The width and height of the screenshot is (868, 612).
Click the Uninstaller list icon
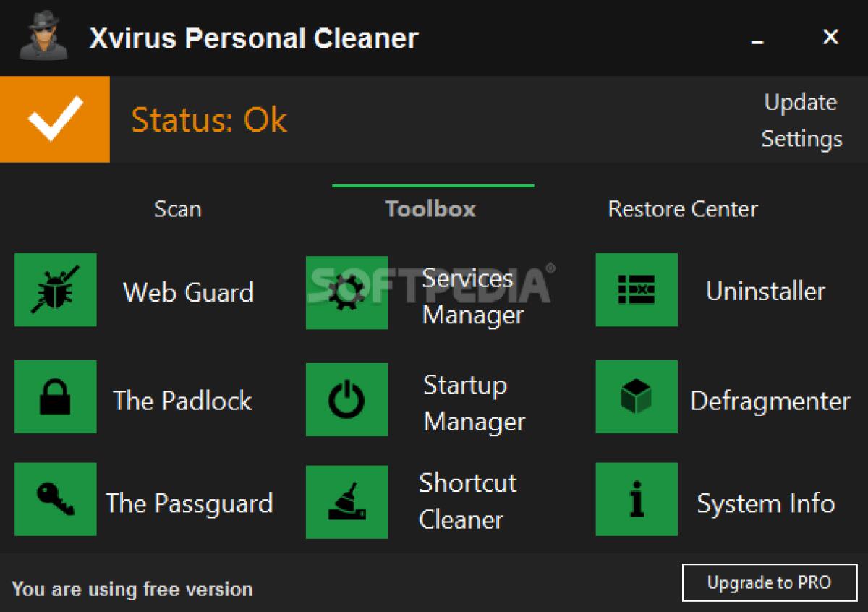637,290
